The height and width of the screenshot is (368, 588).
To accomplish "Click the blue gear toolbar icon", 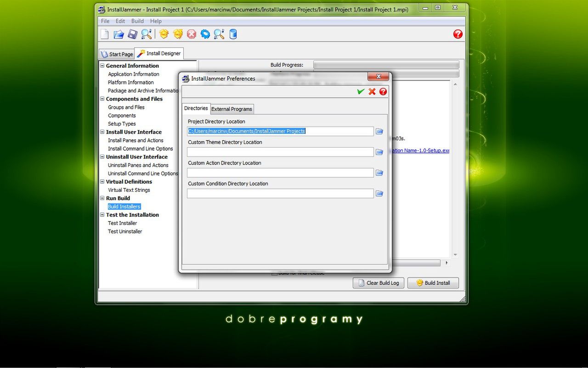I will (x=205, y=34).
